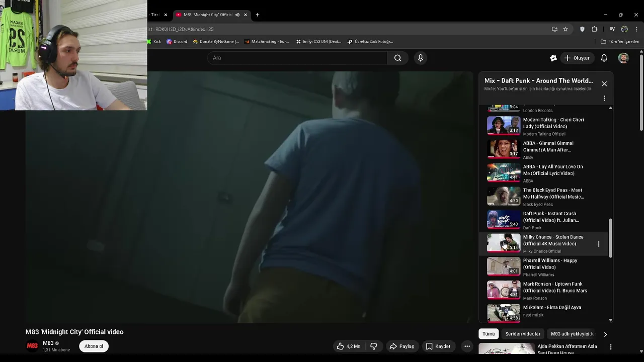Open the Tüm Yer İşaretleri folder
The image size is (644, 362).
coord(620,42)
